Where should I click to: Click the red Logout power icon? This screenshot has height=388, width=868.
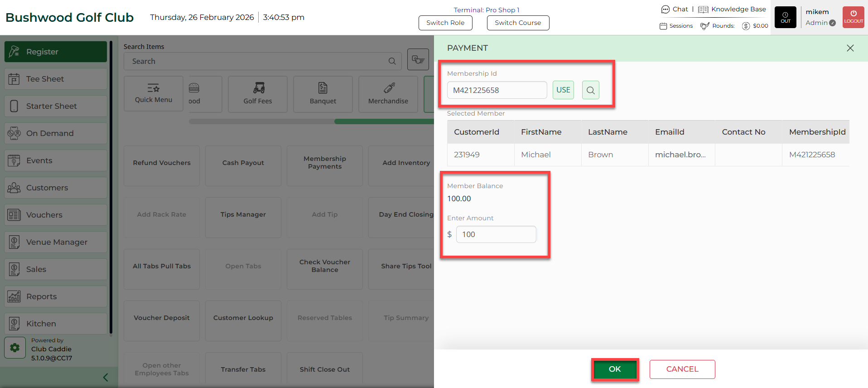point(853,14)
